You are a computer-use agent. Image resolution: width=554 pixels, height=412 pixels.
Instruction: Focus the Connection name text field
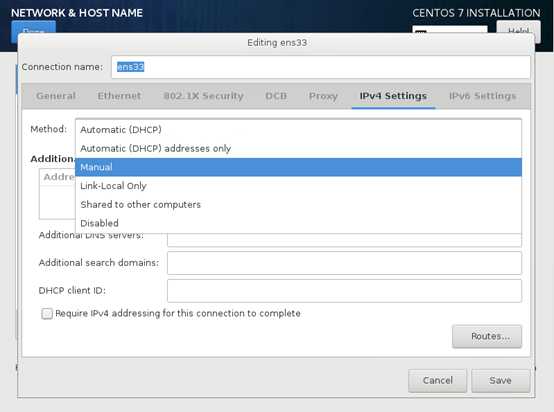tap(320, 67)
